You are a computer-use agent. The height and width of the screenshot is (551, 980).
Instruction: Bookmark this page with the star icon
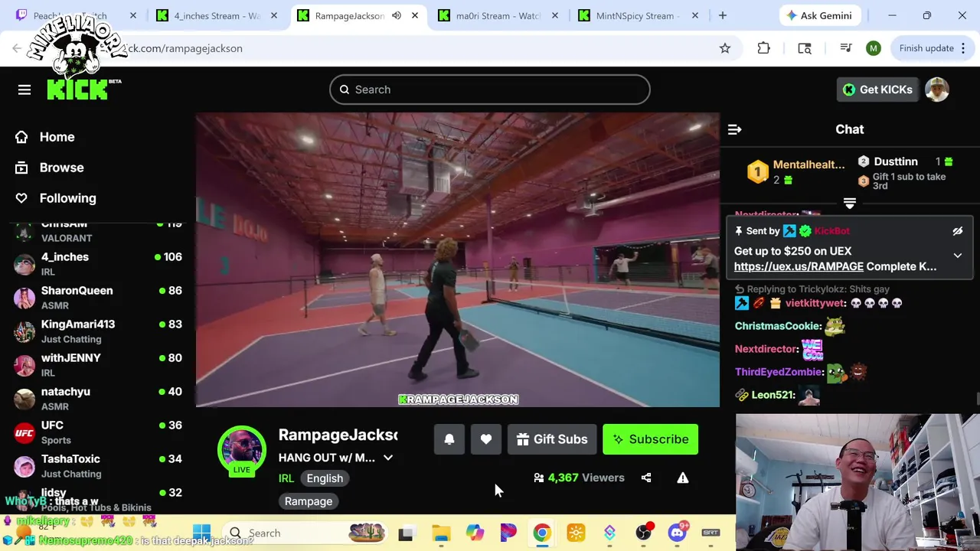(x=725, y=48)
